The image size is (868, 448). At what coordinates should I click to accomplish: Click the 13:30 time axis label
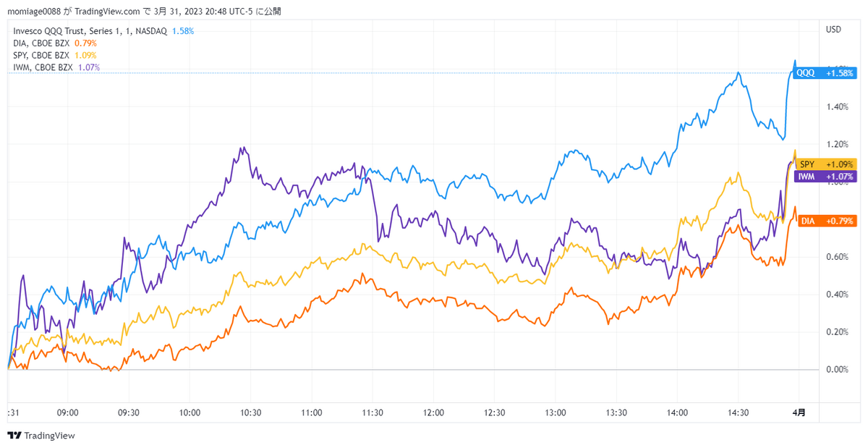(x=616, y=412)
